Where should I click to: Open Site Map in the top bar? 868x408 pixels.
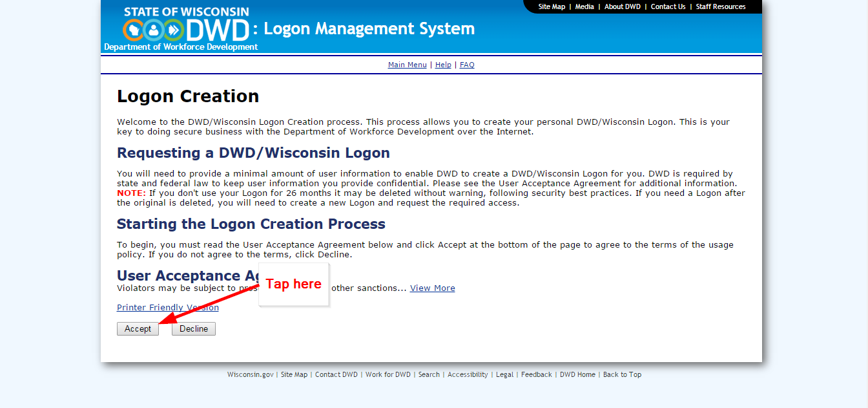[x=551, y=6]
